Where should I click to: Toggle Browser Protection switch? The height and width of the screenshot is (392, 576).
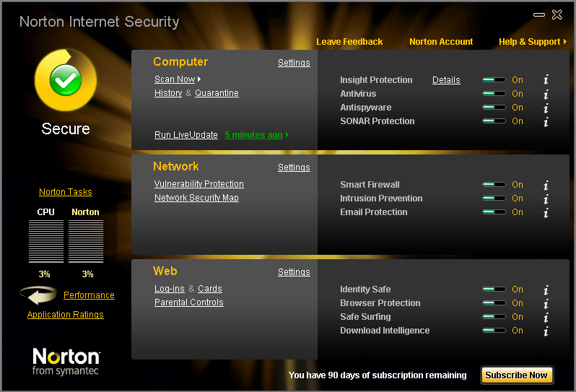[494, 303]
